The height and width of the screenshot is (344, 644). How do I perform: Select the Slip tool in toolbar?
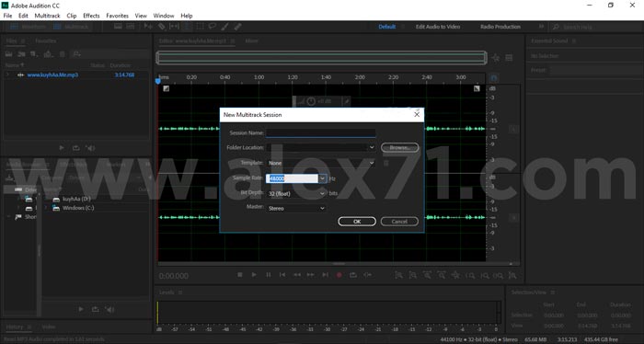coord(174,27)
